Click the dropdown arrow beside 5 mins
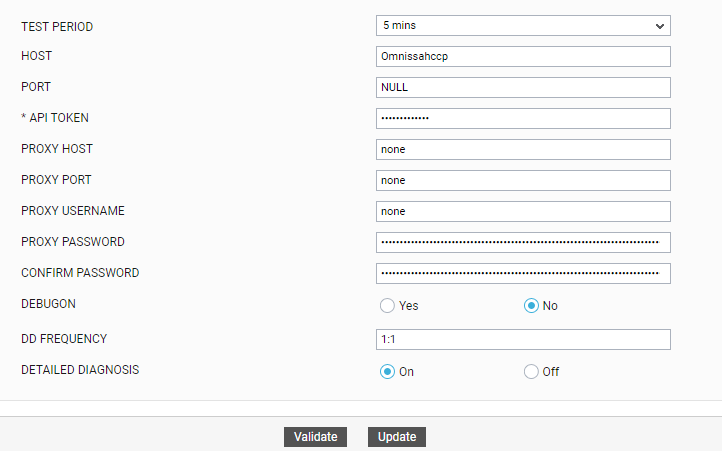This screenshot has width=722, height=451. pyautogui.click(x=660, y=25)
